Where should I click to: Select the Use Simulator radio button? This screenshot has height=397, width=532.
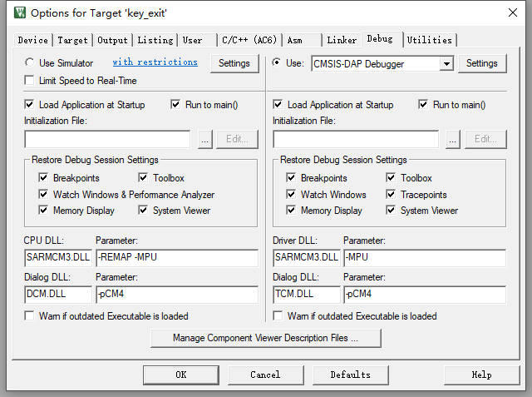tap(30, 62)
